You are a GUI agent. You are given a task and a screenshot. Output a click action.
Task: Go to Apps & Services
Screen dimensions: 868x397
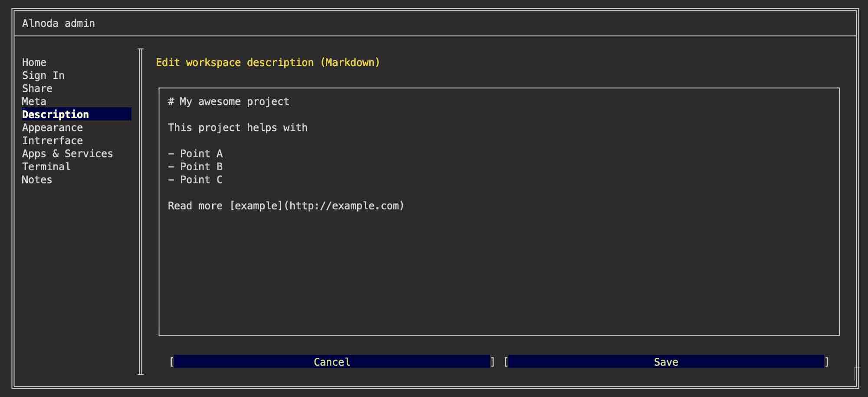(68, 154)
